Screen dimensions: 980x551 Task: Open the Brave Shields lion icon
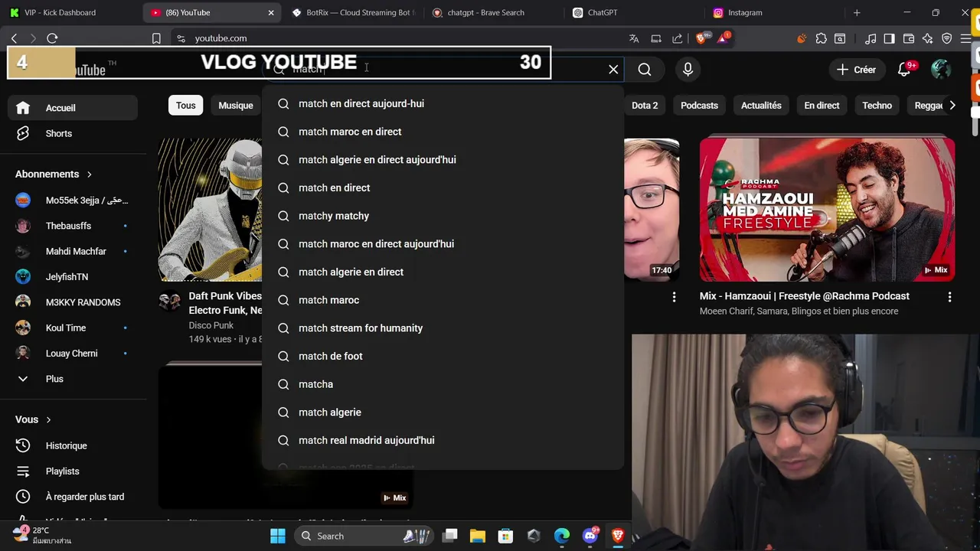point(701,38)
